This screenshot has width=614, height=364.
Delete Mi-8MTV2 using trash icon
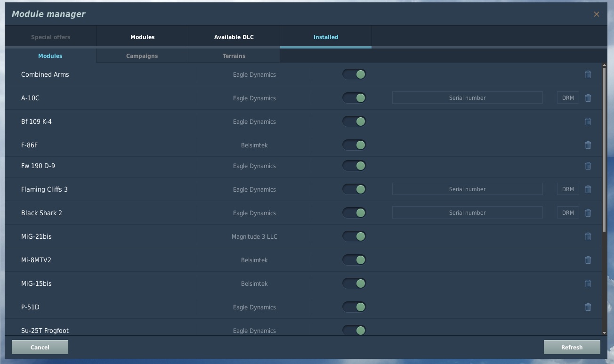pos(588,260)
